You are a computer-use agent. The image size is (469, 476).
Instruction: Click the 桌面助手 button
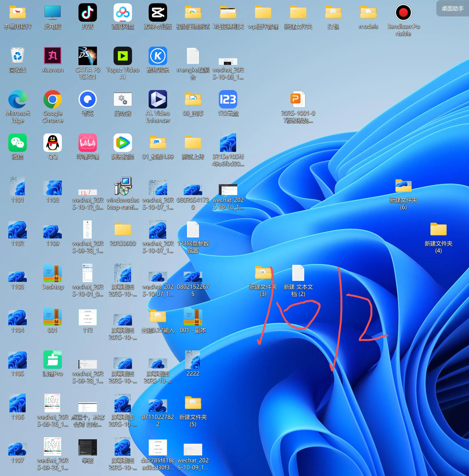pyautogui.click(x=452, y=9)
